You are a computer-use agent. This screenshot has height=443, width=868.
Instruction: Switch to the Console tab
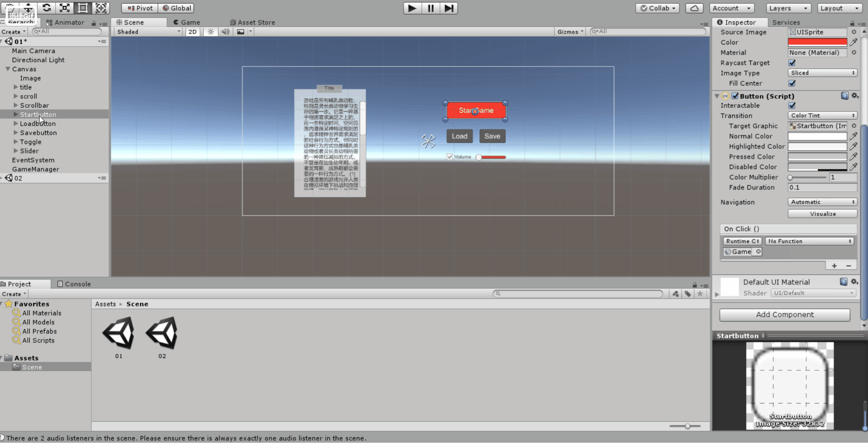(x=74, y=284)
